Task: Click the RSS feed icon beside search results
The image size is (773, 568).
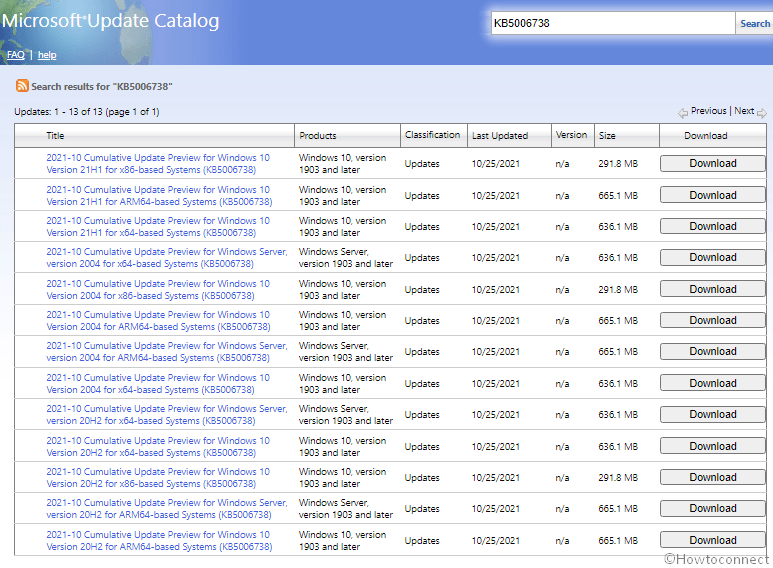Action: 22,87
